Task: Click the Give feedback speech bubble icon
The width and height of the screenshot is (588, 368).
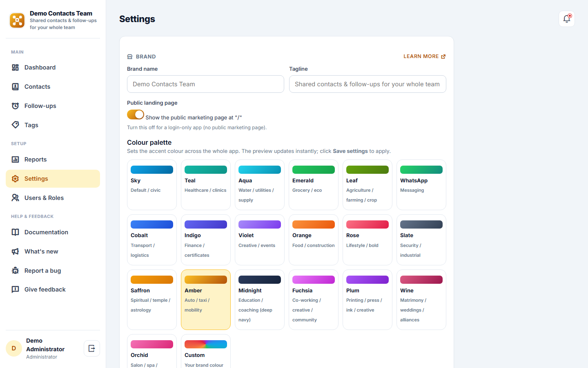Action: 15,289
